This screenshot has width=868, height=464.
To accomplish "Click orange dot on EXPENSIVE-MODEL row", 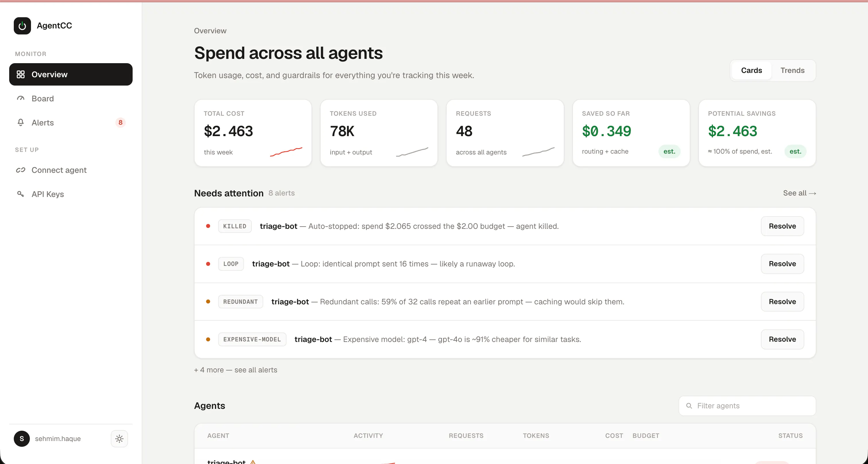I will [208, 339].
